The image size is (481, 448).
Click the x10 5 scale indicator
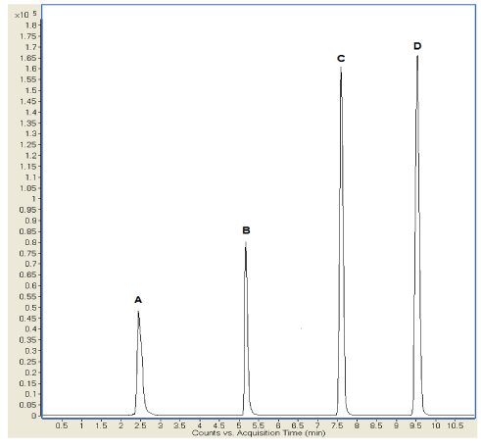pos(25,15)
